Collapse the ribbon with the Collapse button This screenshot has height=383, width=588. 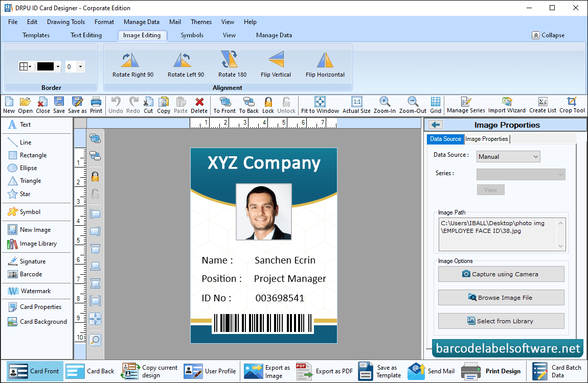pyautogui.click(x=548, y=35)
